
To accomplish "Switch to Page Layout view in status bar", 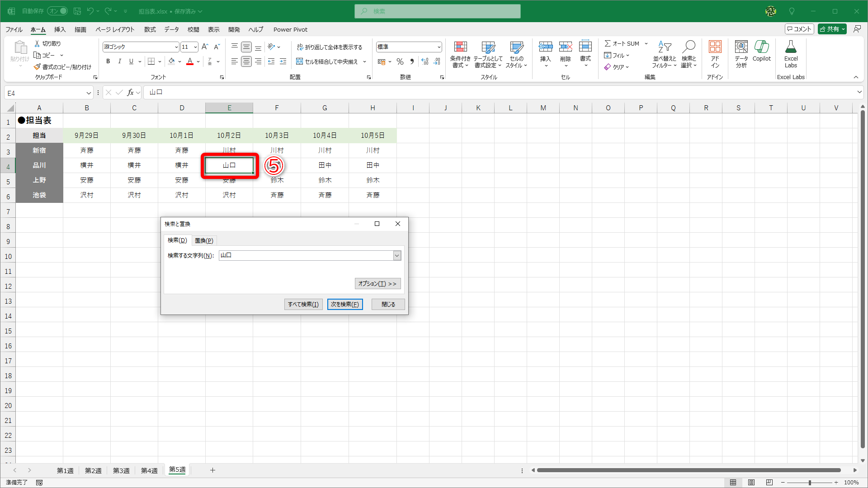I will 751,483.
